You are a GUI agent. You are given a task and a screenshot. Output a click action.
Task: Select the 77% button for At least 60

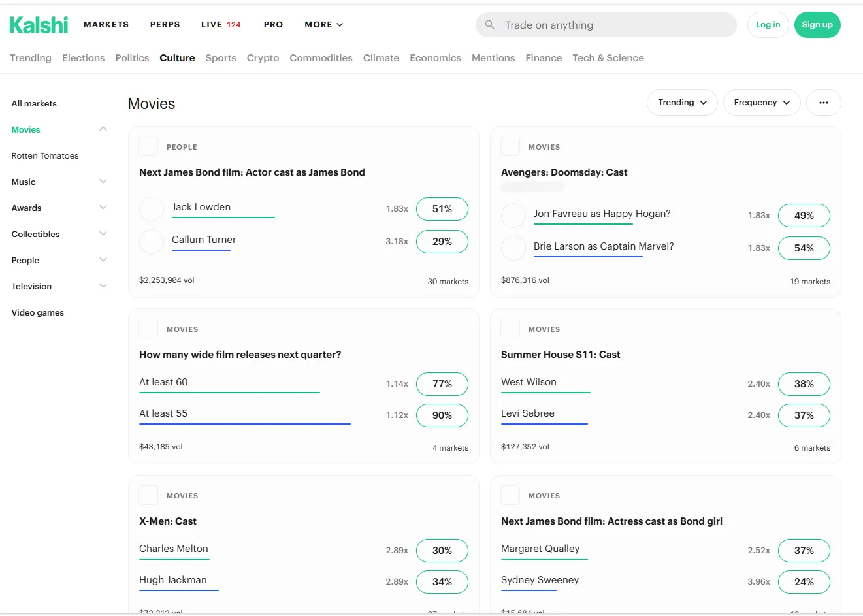click(x=442, y=384)
